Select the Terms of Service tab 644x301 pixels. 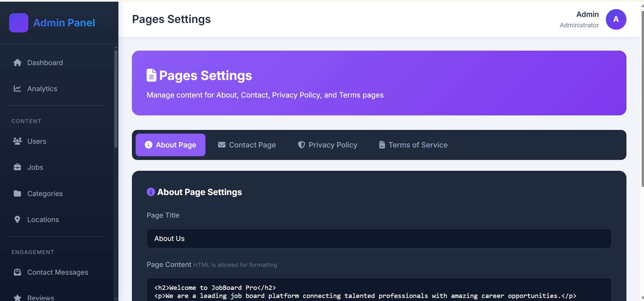pyautogui.click(x=413, y=145)
